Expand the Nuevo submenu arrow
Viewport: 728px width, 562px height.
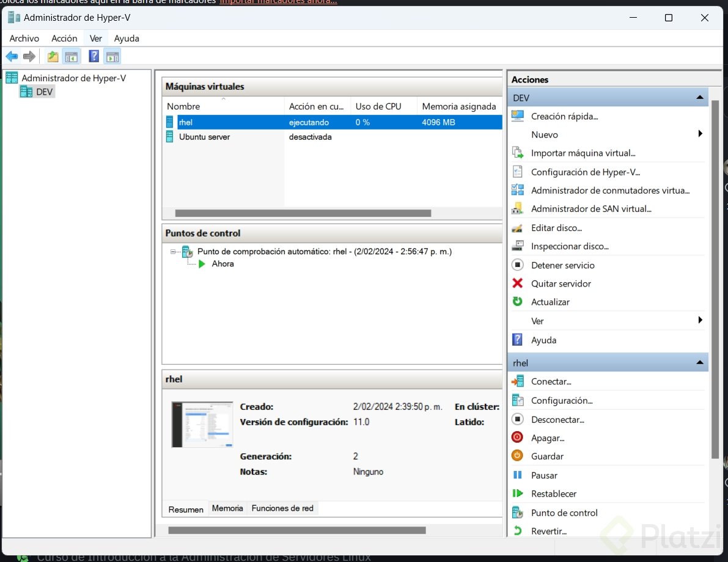700,134
